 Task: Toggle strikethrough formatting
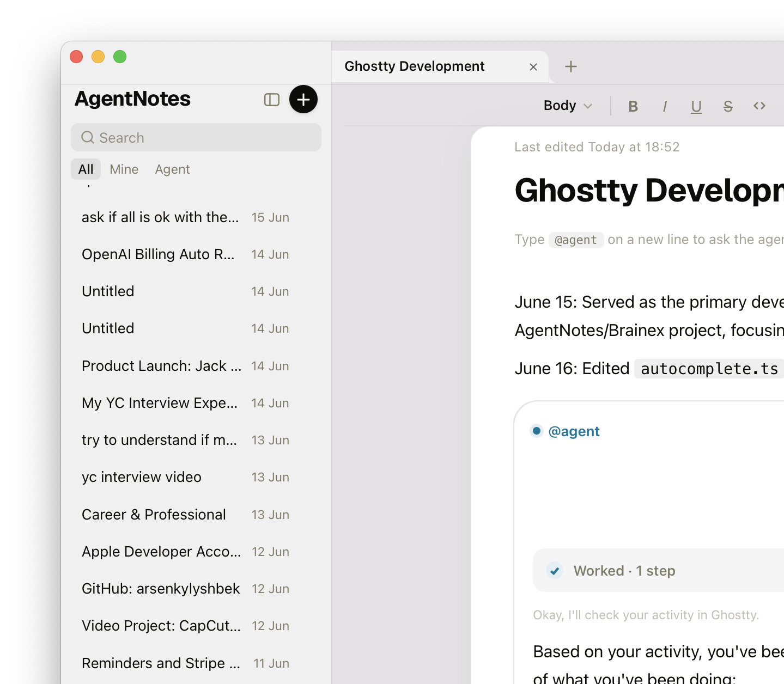[728, 106]
